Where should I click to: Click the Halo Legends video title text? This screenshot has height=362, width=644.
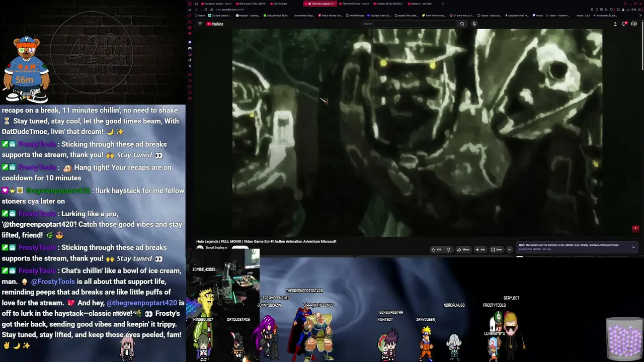click(x=266, y=241)
